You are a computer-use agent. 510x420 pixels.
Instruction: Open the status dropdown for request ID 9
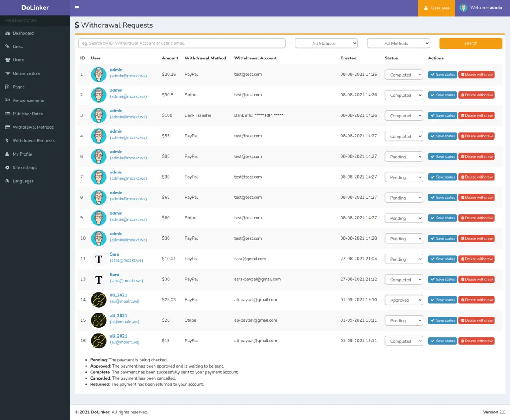pos(404,218)
